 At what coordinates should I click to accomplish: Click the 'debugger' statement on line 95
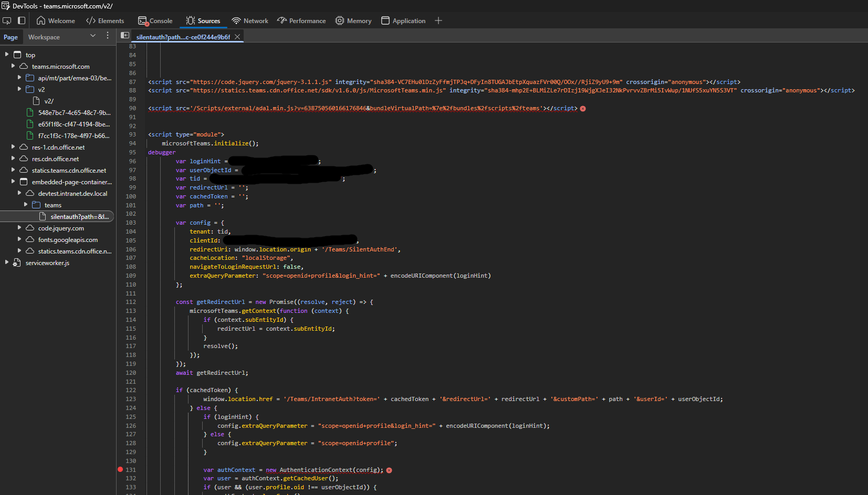162,152
